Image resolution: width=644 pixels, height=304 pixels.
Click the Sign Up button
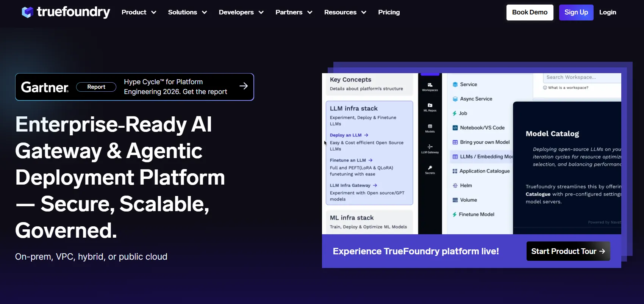click(576, 12)
